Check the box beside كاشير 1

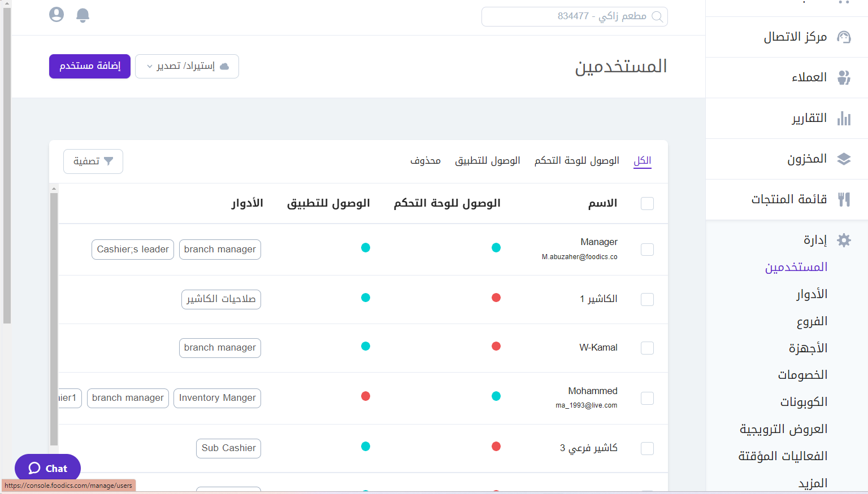tap(647, 299)
